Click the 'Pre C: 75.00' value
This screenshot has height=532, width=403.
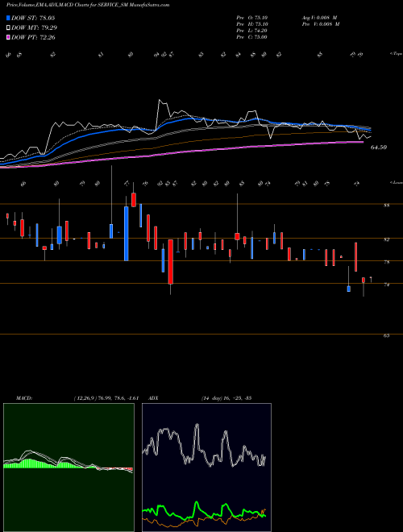[251, 37]
